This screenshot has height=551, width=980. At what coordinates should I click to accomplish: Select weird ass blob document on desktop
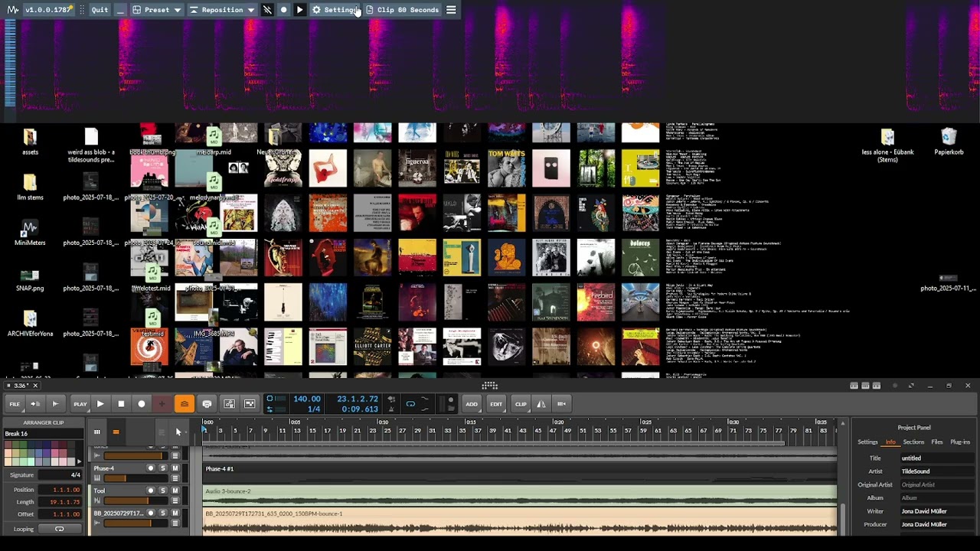click(91, 145)
